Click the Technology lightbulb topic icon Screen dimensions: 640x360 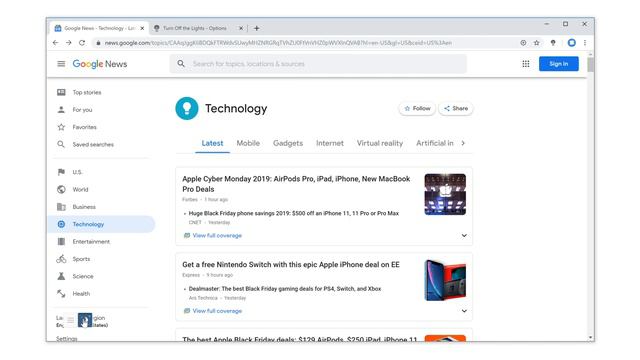[187, 108]
